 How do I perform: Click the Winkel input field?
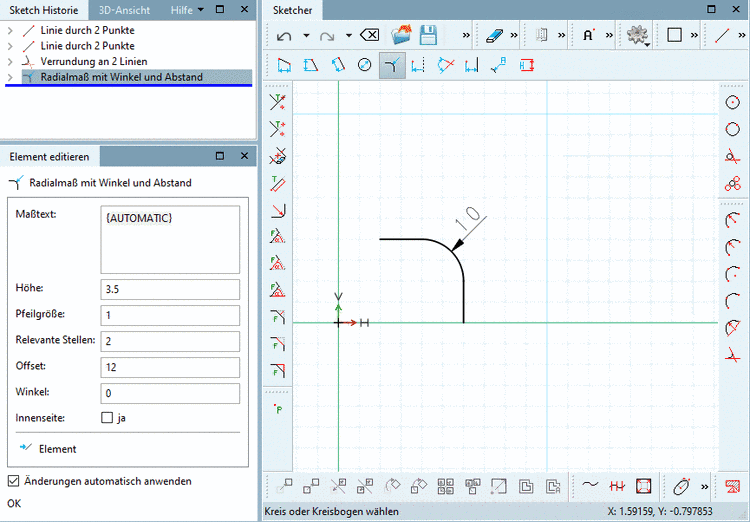[170, 393]
